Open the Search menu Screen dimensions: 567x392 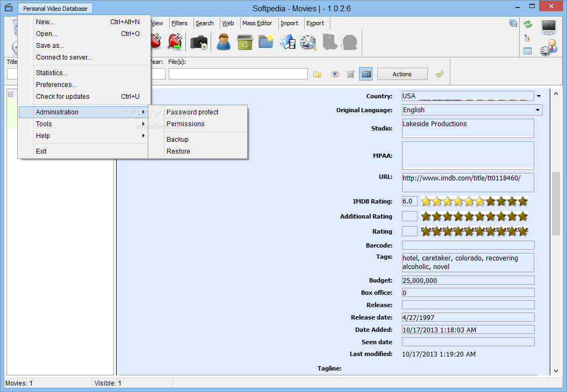tap(205, 23)
